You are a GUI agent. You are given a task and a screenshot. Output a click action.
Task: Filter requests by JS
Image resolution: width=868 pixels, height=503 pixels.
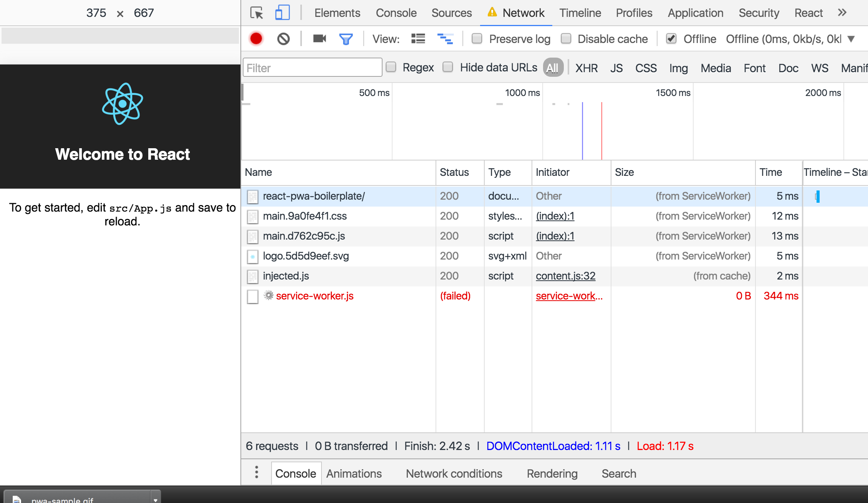coord(616,68)
